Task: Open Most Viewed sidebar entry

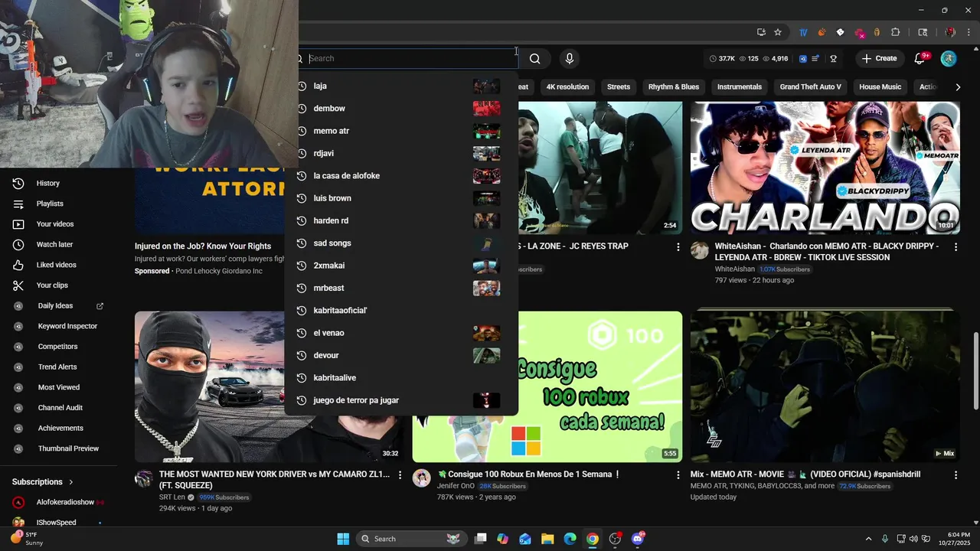Action: [x=58, y=387]
